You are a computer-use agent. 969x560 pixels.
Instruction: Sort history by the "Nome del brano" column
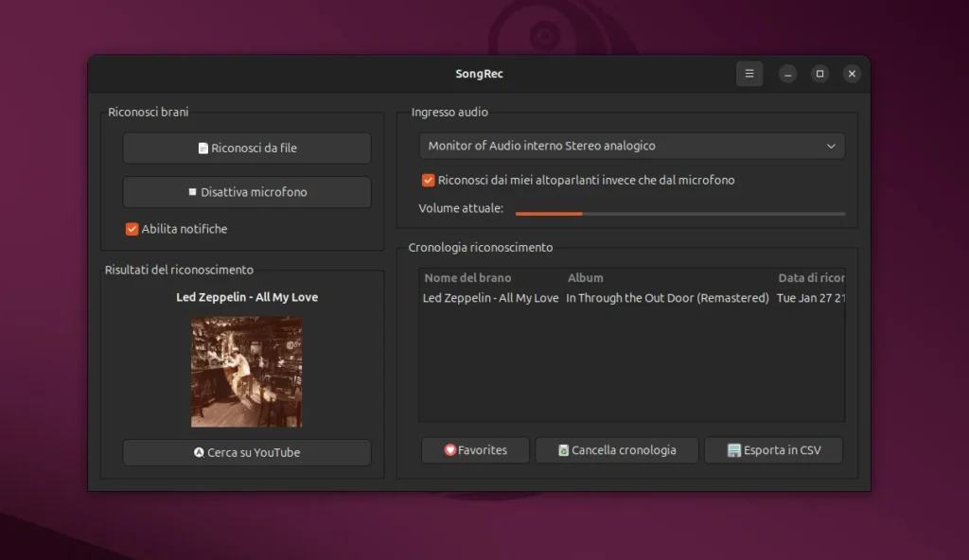pyautogui.click(x=466, y=277)
